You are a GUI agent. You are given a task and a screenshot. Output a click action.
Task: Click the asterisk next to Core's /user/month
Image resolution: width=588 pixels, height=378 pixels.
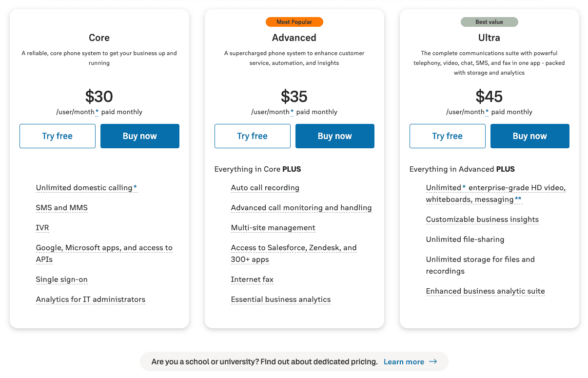coord(97,112)
